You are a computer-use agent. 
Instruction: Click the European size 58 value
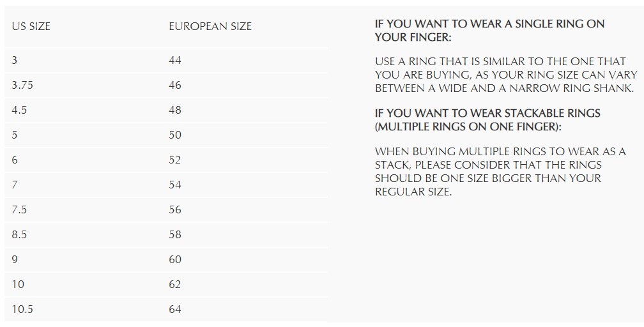pyautogui.click(x=175, y=234)
